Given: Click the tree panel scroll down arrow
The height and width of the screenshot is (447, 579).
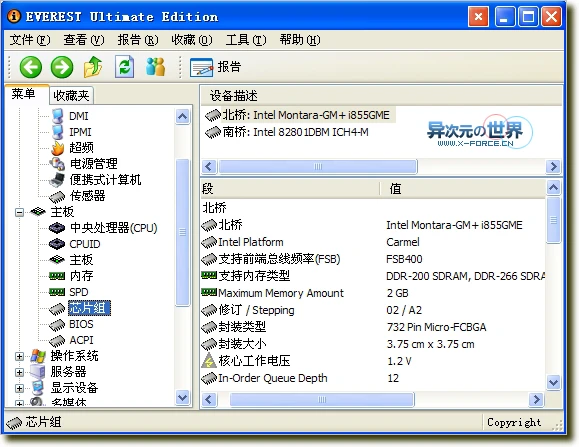Looking at the screenshot, I should 182,398.
